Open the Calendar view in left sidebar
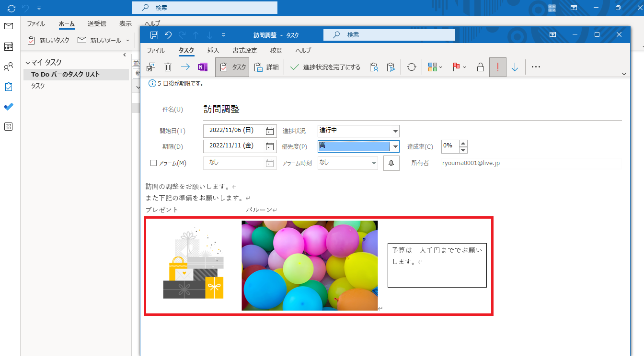 coord(9,46)
